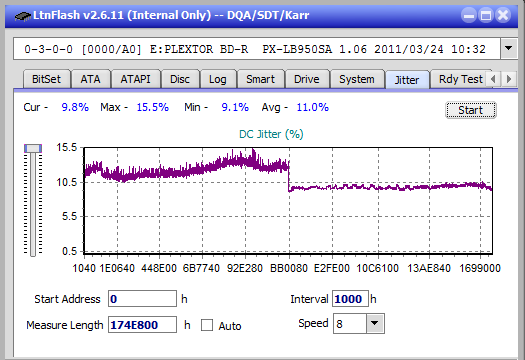Switch to the Drive tab
The height and width of the screenshot is (360, 525).
click(307, 79)
